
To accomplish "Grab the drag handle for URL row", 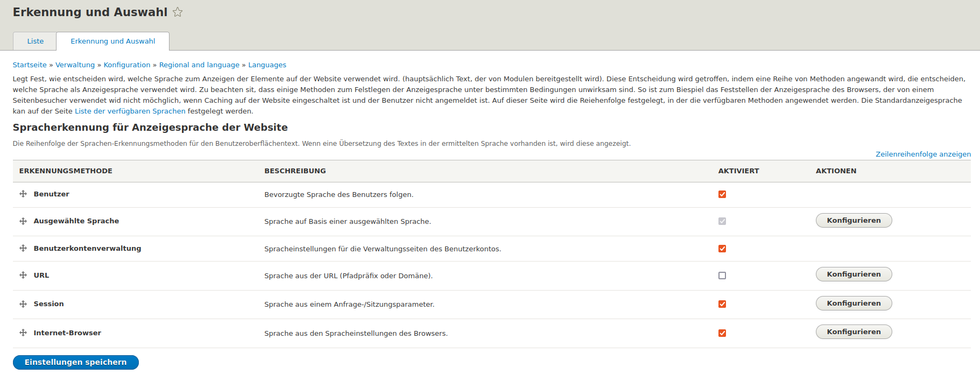I will coord(23,275).
